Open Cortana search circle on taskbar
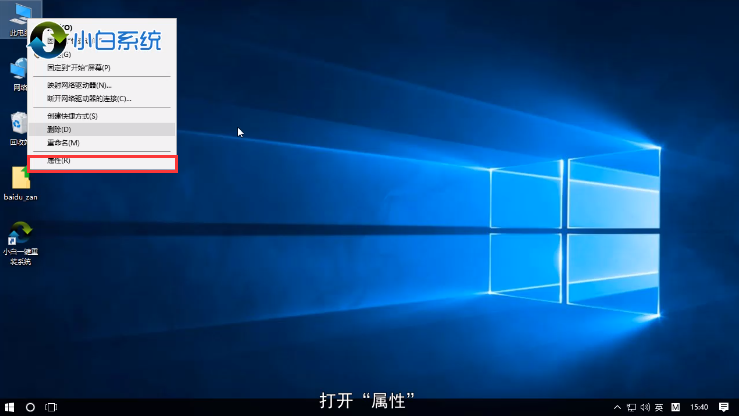 coord(31,407)
